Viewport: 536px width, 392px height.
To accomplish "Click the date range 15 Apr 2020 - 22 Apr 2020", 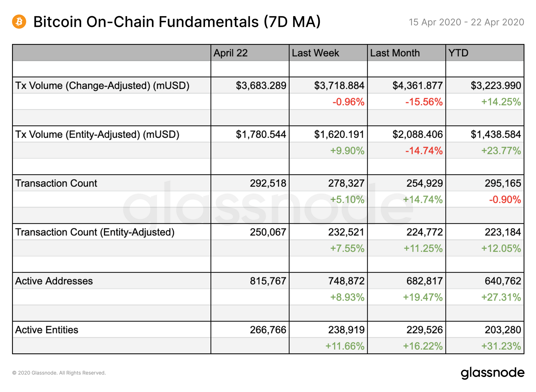I will point(466,22).
